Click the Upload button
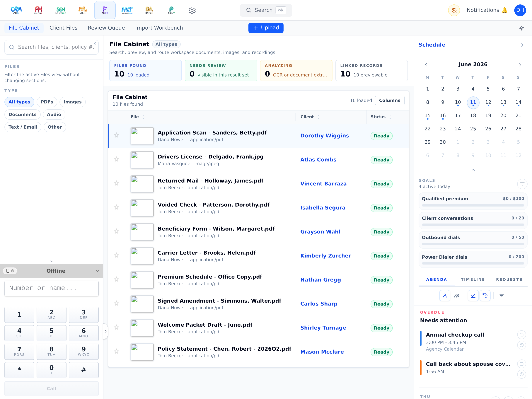532x399 pixels. pos(266,28)
